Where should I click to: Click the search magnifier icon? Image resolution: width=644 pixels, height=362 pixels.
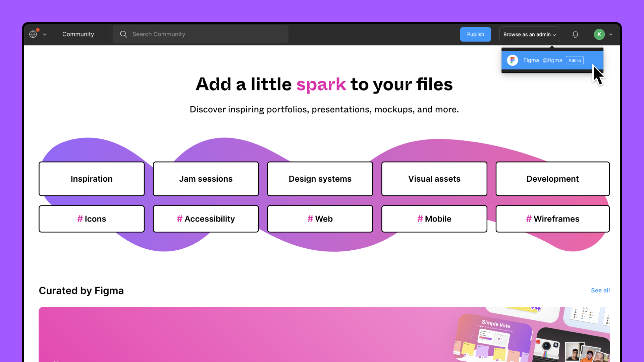click(123, 34)
